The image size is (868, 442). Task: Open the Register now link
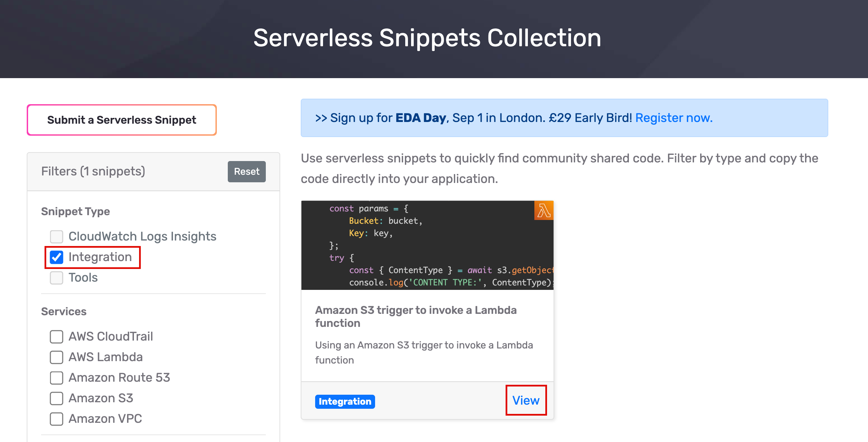[x=673, y=118]
